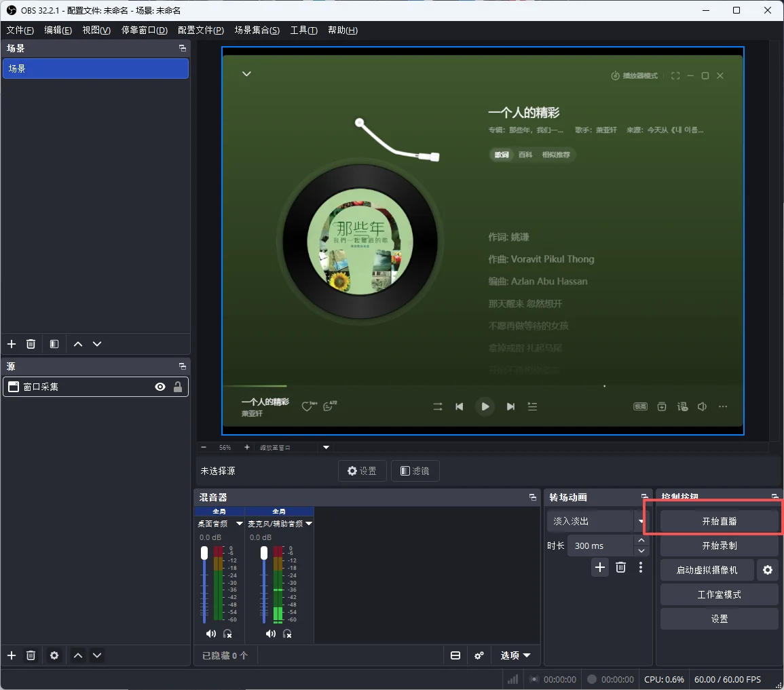This screenshot has height=690, width=784.
Task: Pop out the Audio Mixer dock
Action: (x=532, y=497)
